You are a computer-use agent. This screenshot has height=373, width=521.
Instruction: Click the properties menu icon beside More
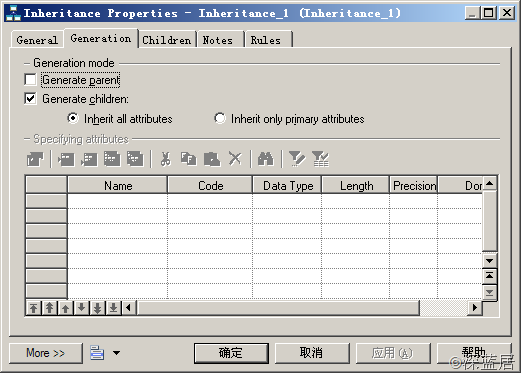click(x=97, y=353)
